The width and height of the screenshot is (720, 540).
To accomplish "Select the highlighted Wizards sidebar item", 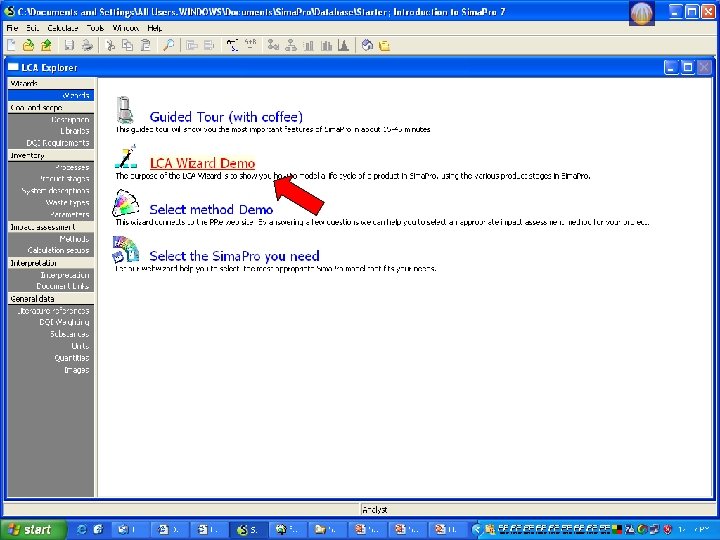I will [51, 95].
